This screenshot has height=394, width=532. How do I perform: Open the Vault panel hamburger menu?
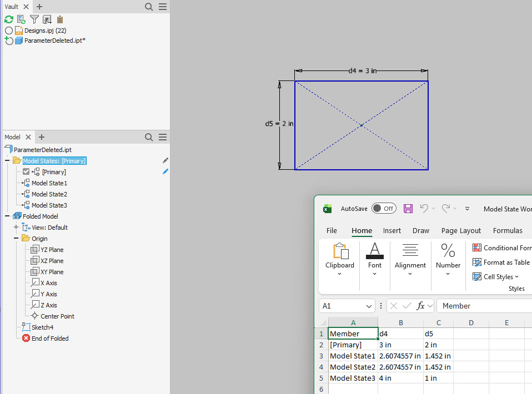pos(163,7)
